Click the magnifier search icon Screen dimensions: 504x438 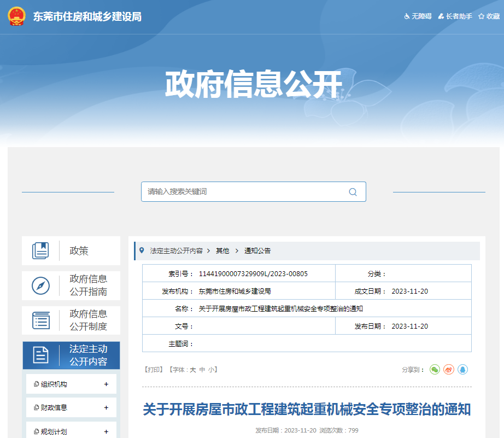pyautogui.click(x=353, y=192)
